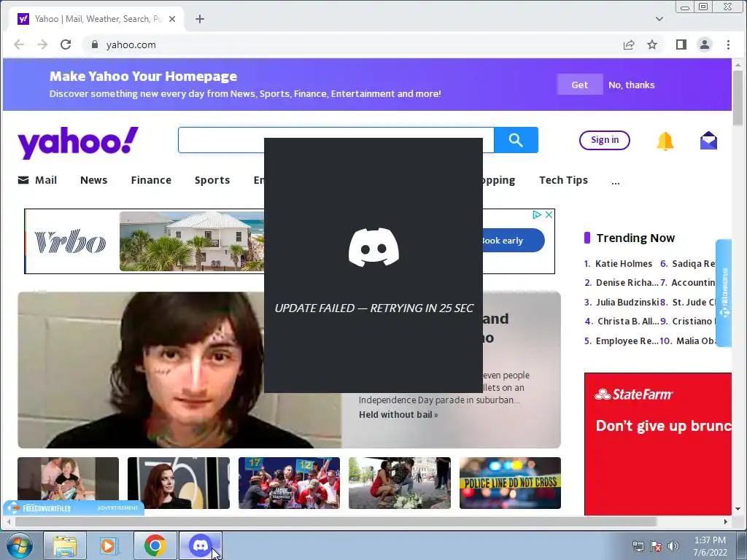Open the main headline suspect photo

(x=179, y=370)
